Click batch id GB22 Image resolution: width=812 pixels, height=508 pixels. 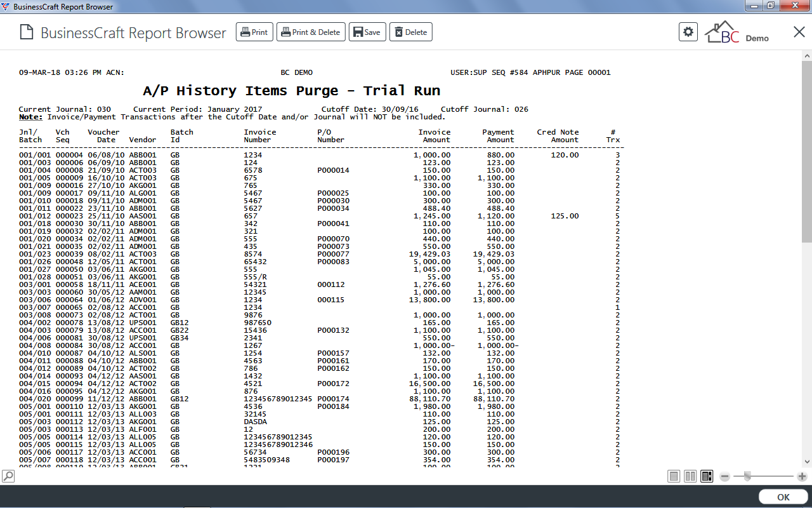tap(180, 330)
